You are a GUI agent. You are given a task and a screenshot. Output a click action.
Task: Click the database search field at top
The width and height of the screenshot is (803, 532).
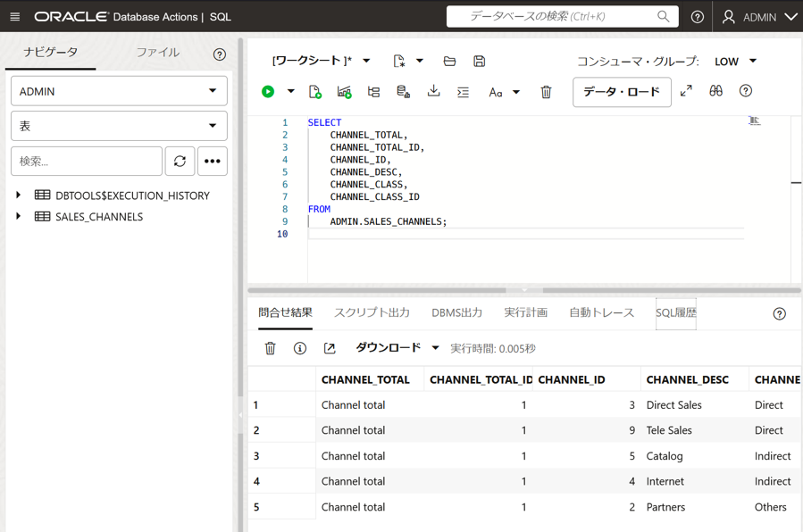coord(554,16)
